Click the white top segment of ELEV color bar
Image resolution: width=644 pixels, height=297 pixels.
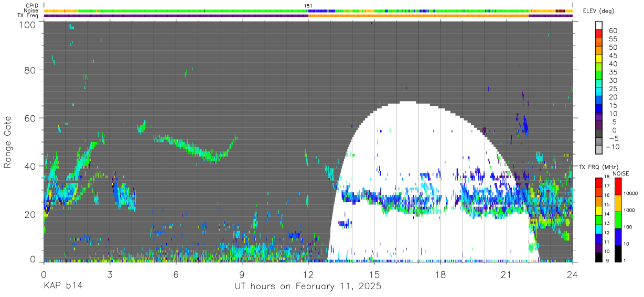[x=599, y=26]
